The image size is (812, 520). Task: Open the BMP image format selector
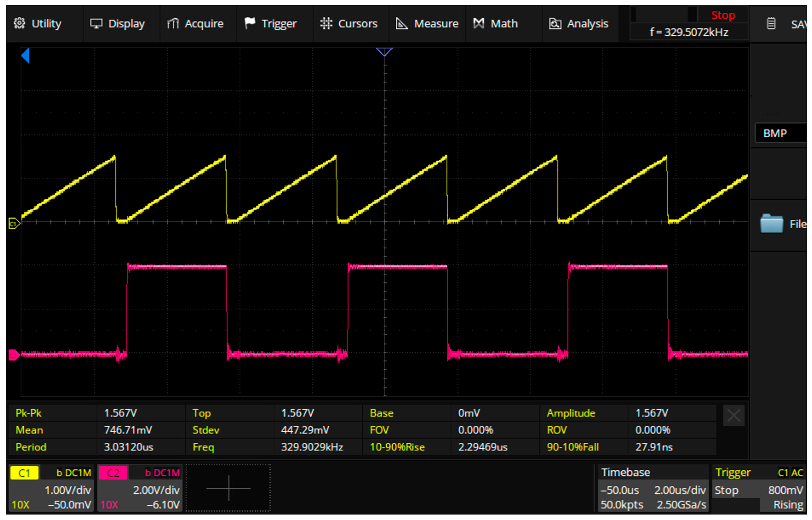pyautogui.click(x=780, y=133)
